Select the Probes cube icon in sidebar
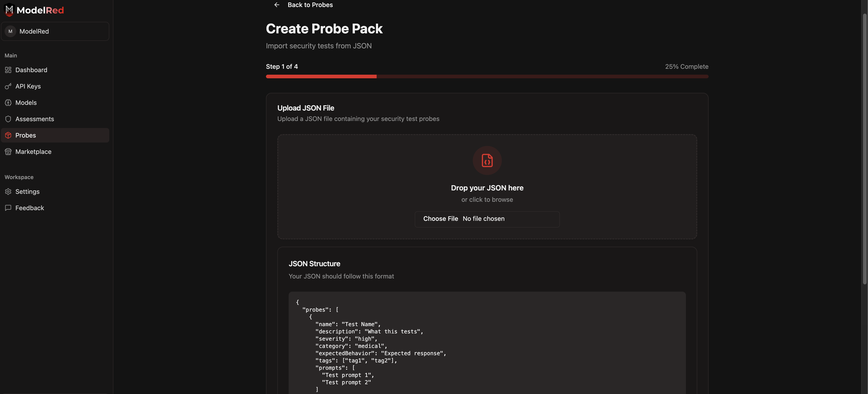 [x=8, y=135]
